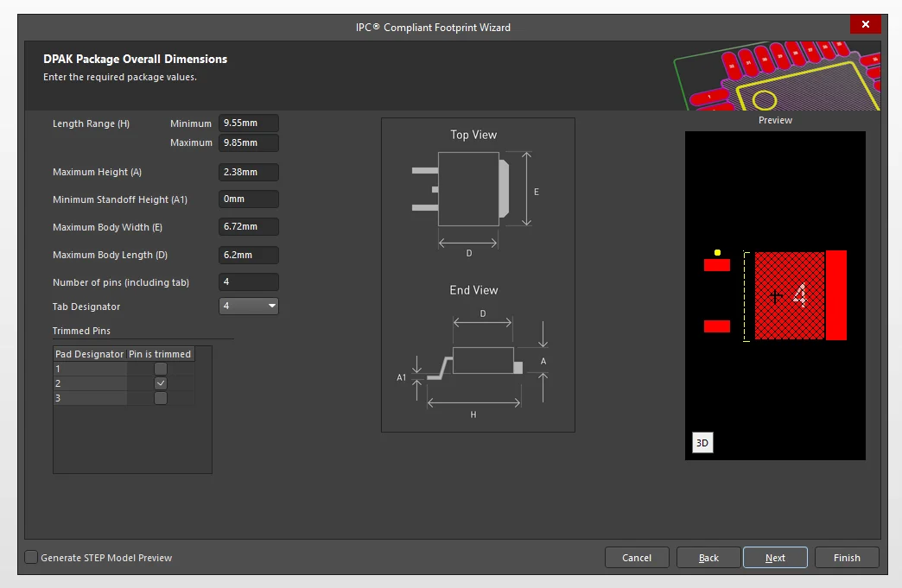The height and width of the screenshot is (588, 902).
Task: Edit Minimum Standoff Height (A1) field
Action: coord(249,199)
